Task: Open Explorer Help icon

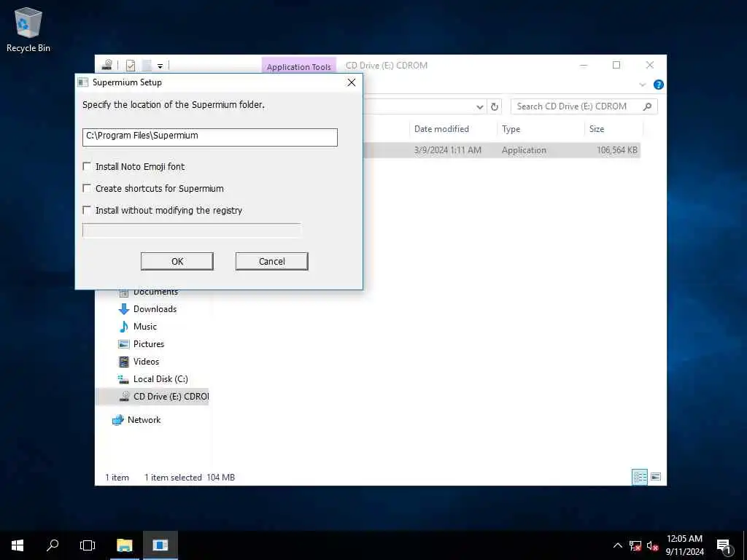Action: click(659, 85)
